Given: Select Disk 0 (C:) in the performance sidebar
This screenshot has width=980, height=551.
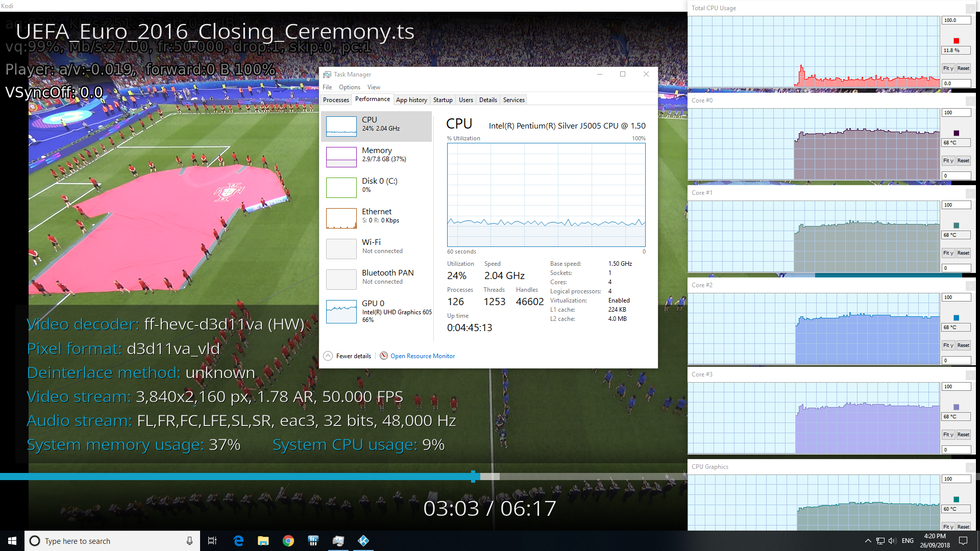Looking at the screenshot, I should (376, 187).
